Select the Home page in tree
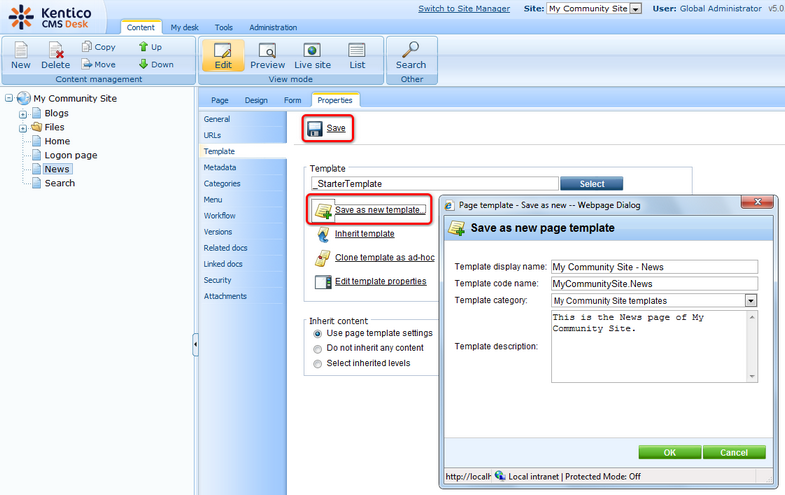This screenshot has width=785, height=495. [57, 141]
